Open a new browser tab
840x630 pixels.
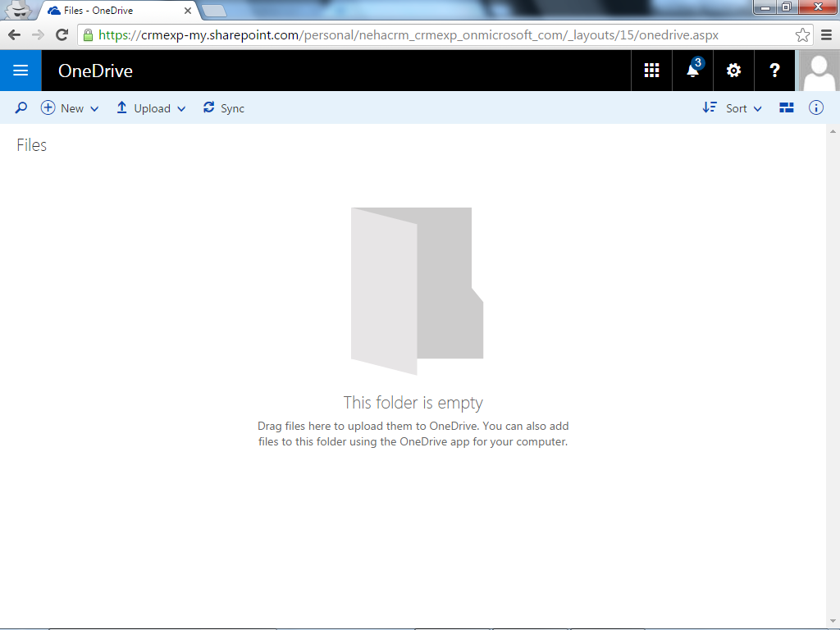pyautogui.click(x=214, y=11)
